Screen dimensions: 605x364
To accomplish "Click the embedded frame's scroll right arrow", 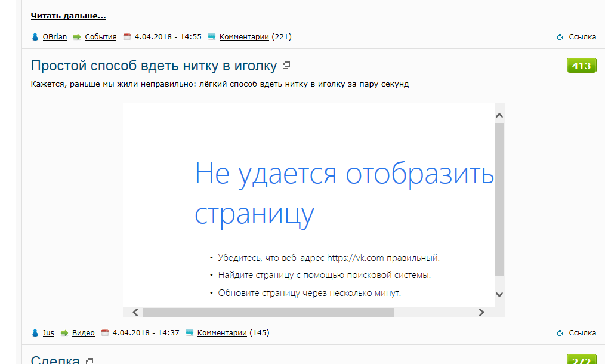I will [481, 312].
